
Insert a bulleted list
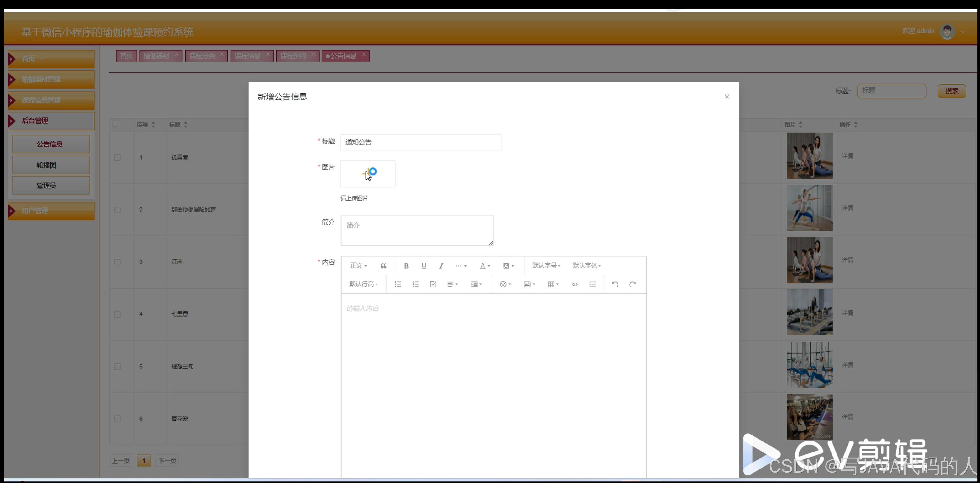tap(398, 284)
